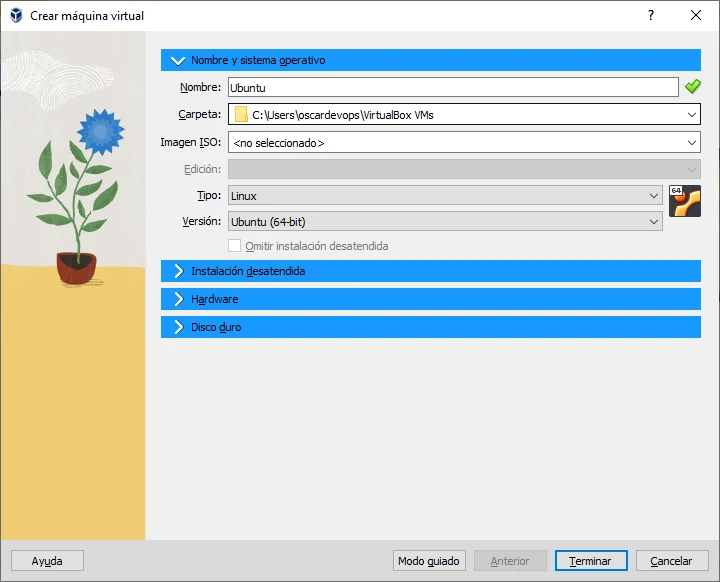Screen dimensions: 720x582
Task: Collapse Nombre y sistema operativo section
Action: pos(431,60)
